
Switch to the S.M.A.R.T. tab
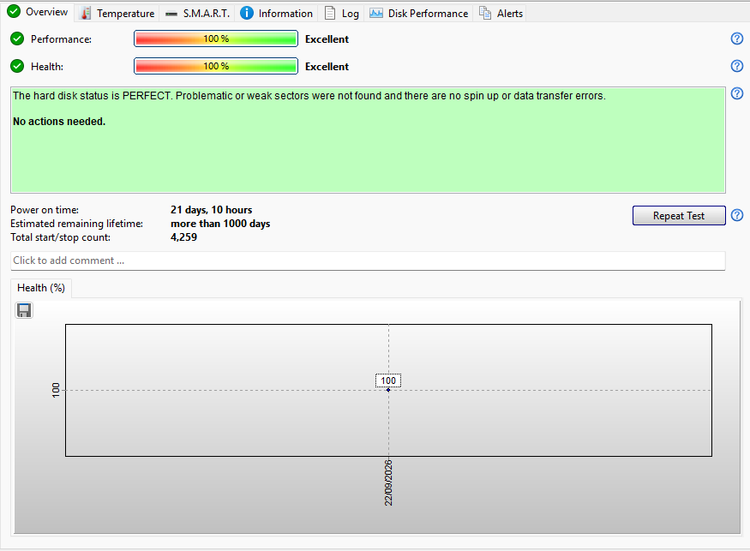point(197,13)
